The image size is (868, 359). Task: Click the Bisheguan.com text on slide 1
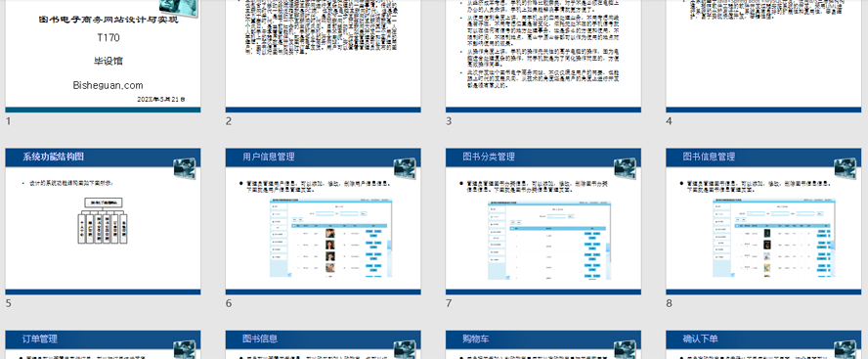pos(108,85)
